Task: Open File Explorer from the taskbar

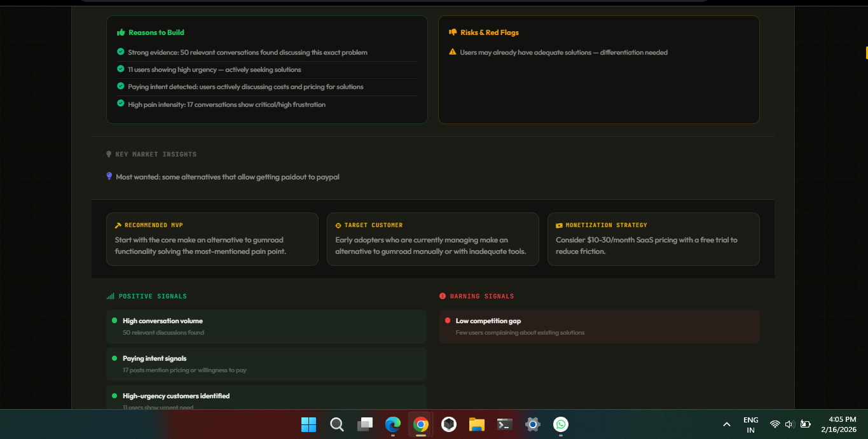Action: (x=477, y=424)
